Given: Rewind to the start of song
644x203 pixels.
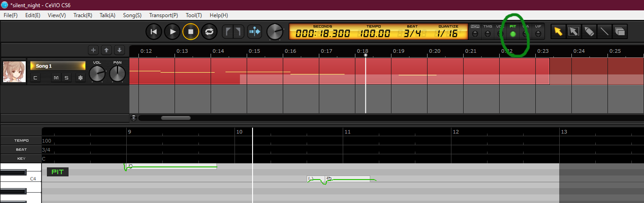Looking at the screenshot, I should 153,32.
